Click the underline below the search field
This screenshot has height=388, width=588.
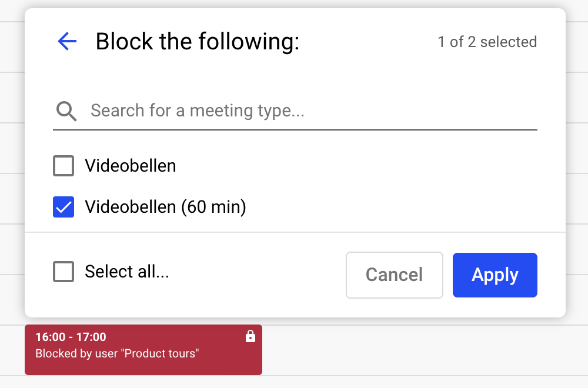tap(295, 129)
